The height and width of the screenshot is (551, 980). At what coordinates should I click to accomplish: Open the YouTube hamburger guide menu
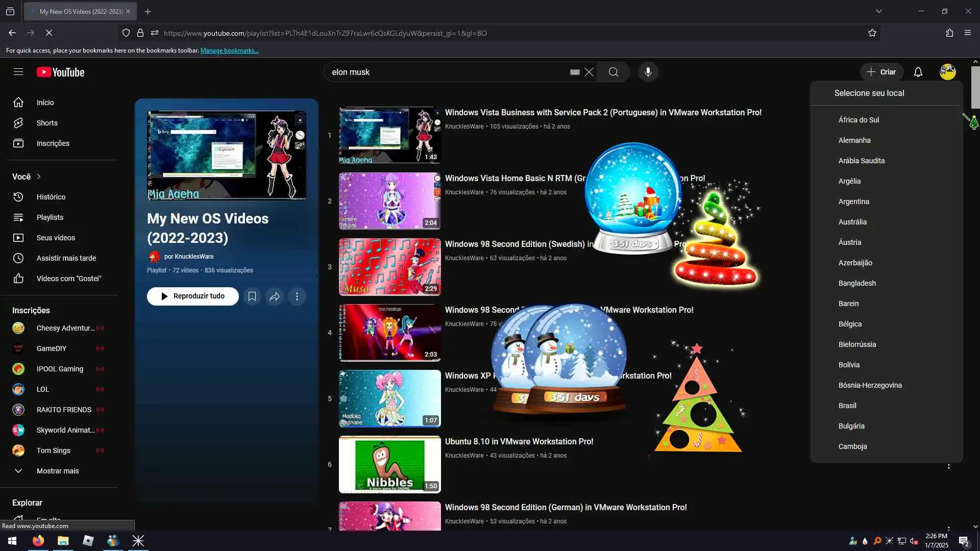coord(18,72)
